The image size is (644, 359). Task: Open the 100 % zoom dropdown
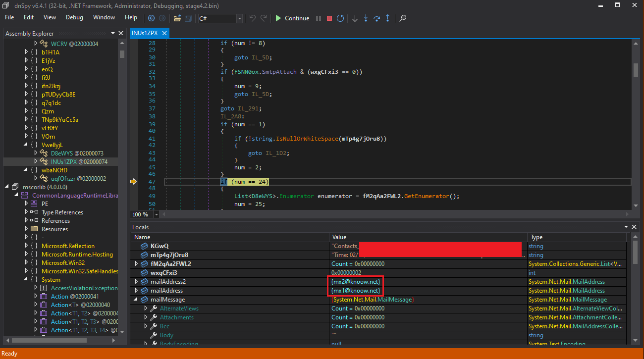pos(157,214)
